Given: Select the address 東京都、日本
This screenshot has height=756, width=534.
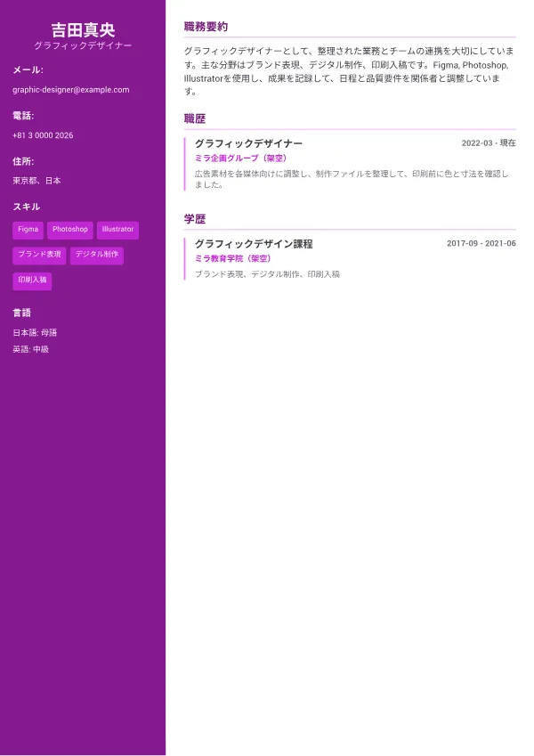Looking at the screenshot, I should (36, 181).
